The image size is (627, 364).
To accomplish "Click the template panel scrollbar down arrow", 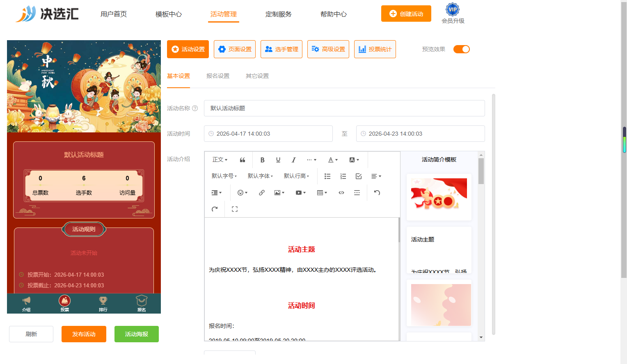I will coord(481,337).
